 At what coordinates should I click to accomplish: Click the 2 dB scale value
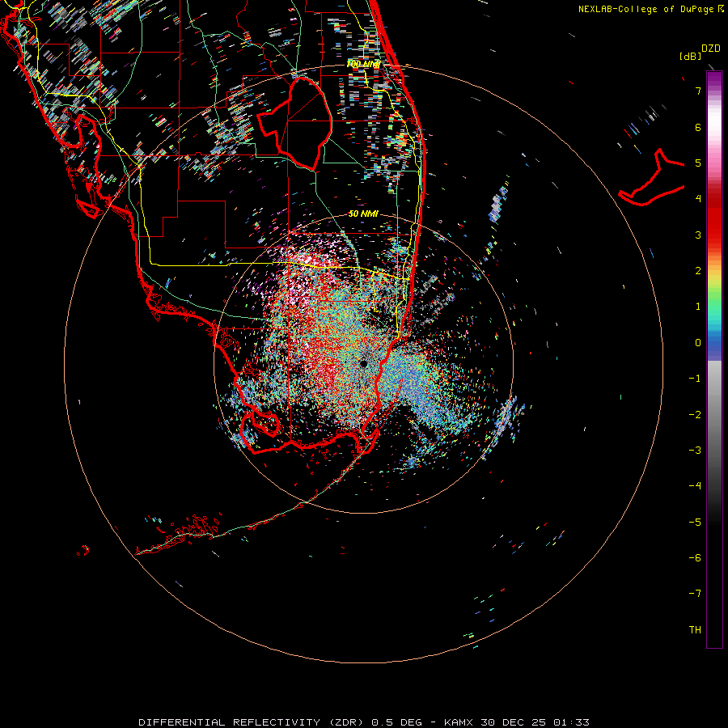tap(698, 271)
